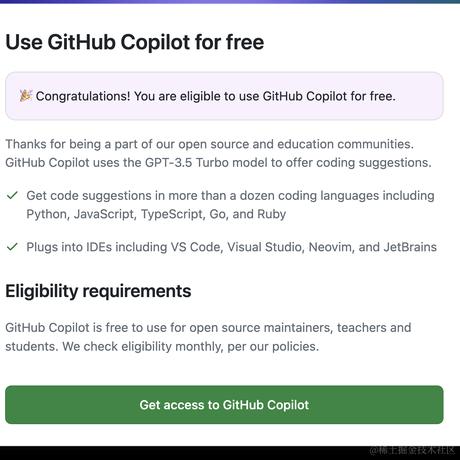This screenshot has height=460, width=460.
Task: Click the purple gradient bar above the heading
Action: pos(230,2)
